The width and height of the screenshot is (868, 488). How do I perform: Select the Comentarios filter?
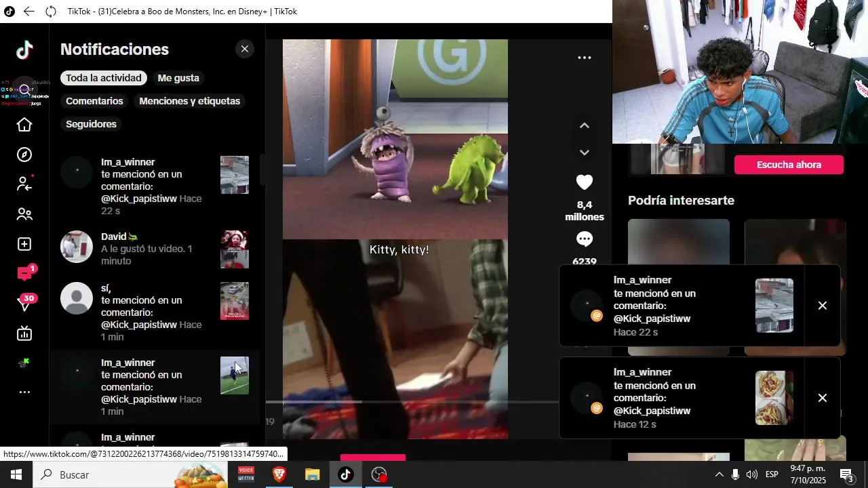click(94, 101)
